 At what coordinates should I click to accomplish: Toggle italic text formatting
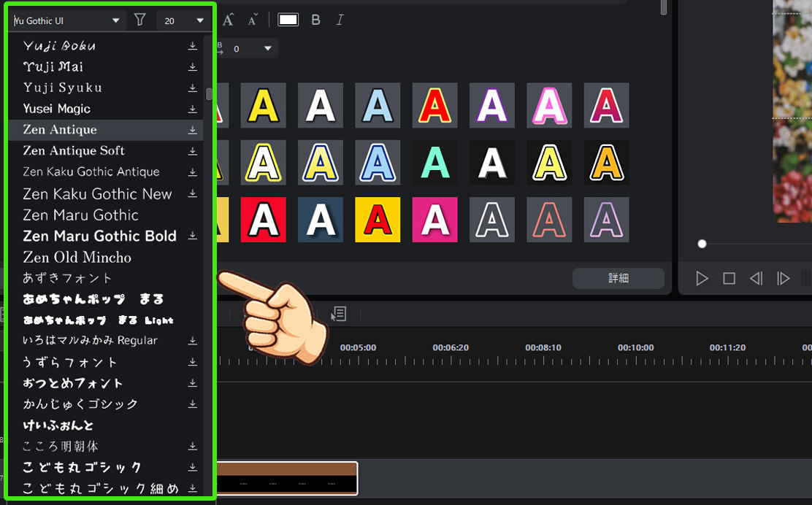click(x=340, y=20)
